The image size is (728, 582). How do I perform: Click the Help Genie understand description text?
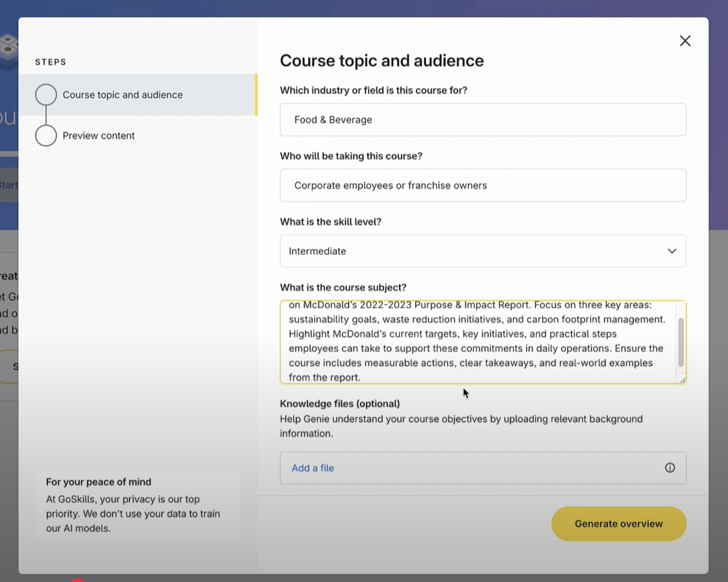461,426
